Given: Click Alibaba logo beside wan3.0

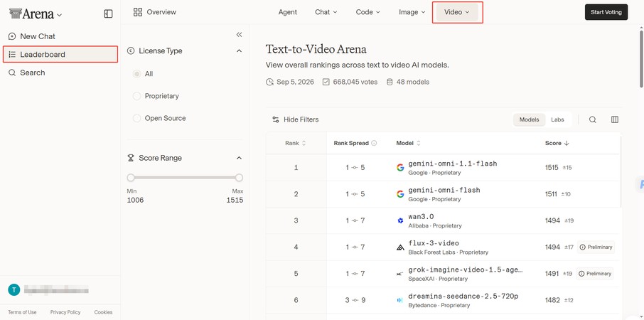Looking at the screenshot, I should 400,220.
